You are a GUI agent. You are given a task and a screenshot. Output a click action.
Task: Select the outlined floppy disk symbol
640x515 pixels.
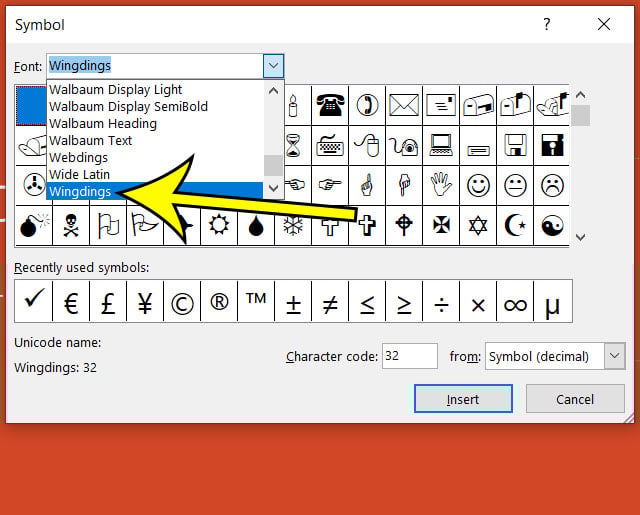click(515, 145)
